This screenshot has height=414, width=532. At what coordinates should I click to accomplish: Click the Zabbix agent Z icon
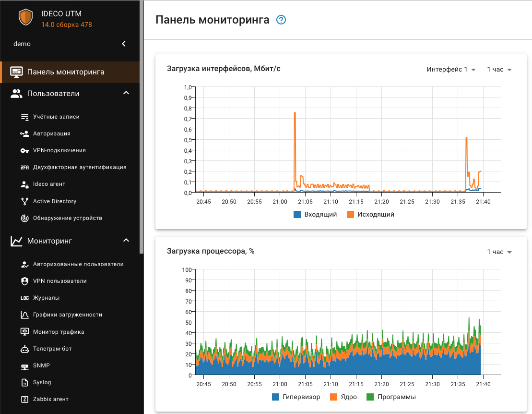click(25, 400)
